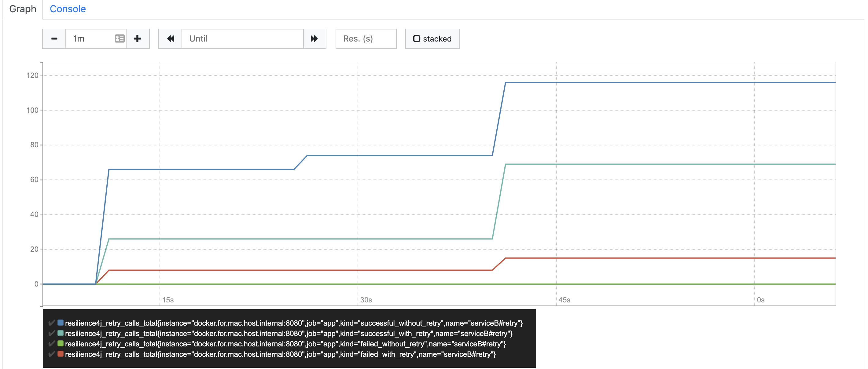The width and height of the screenshot is (868, 369).
Task: Toggle checkmark for failed_without_retry series
Action: click(x=52, y=344)
